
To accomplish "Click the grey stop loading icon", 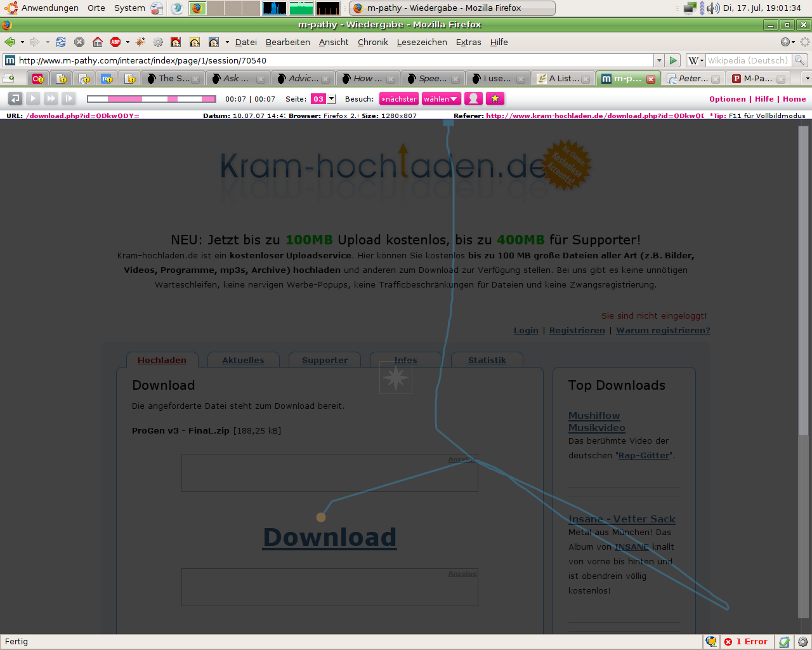I will click(x=79, y=42).
